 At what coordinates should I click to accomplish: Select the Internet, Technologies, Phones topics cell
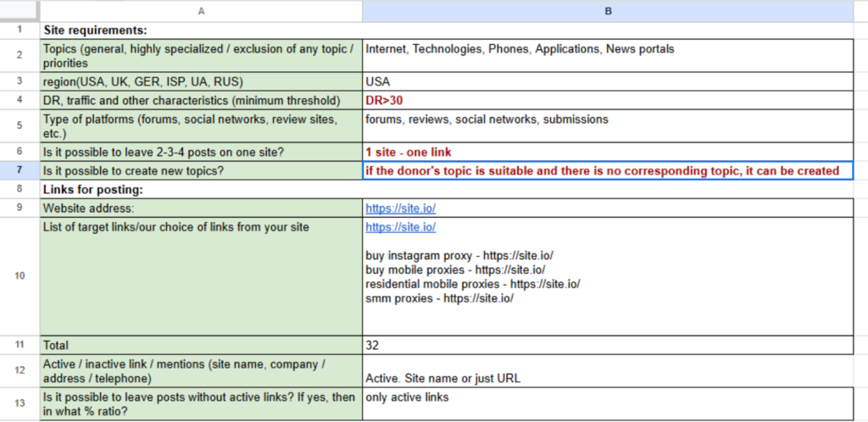pos(608,55)
